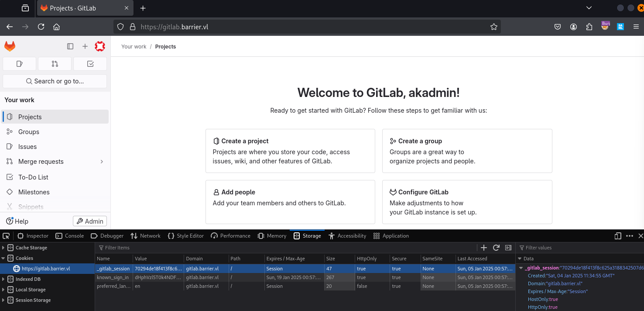Viewport: 644px width, 311px height.
Task: Select the known_sign_in cookie row
Action: pyautogui.click(x=305, y=277)
